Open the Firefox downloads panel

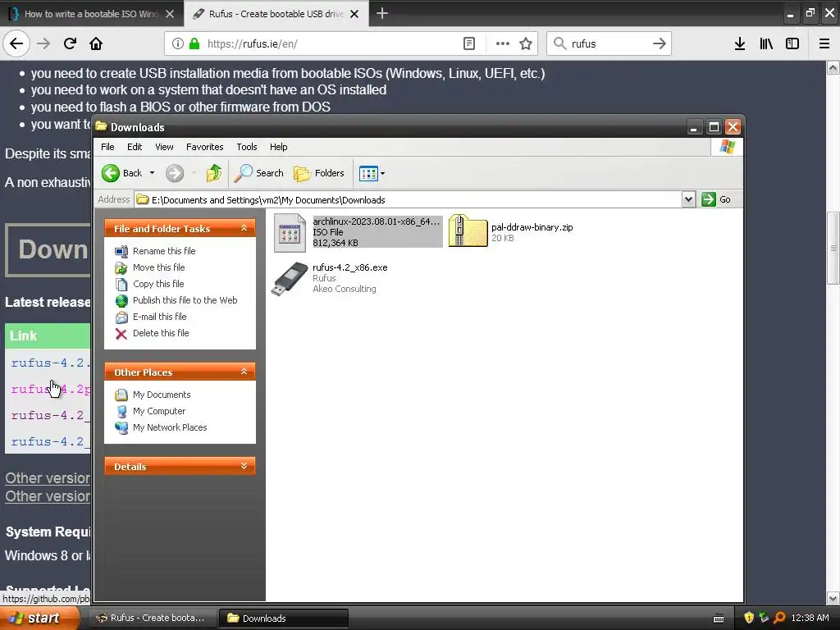coord(740,43)
